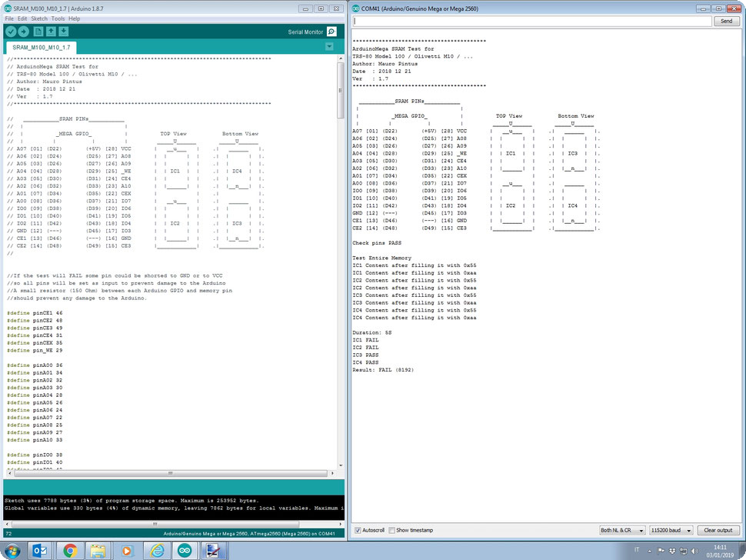Image resolution: width=746 pixels, height=560 pixels.
Task: Click the Upload arrow button in Arduino toolbar
Action: tap(23, 32)
